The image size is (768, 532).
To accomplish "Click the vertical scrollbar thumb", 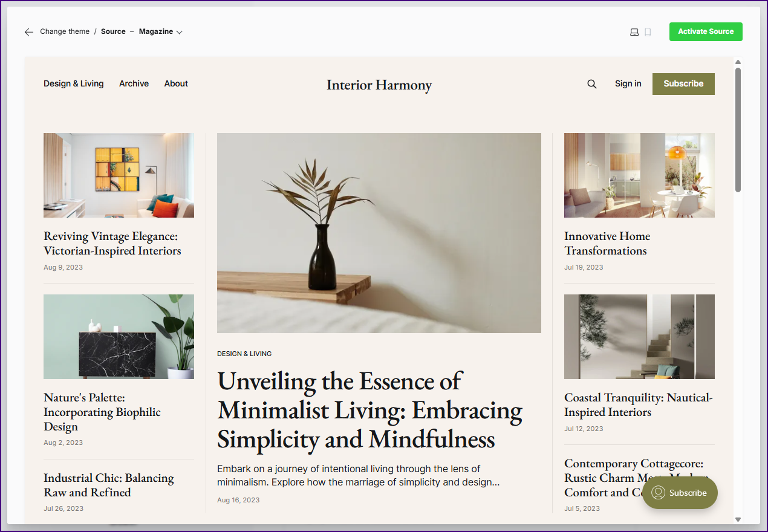I will [x=738, y=130].
